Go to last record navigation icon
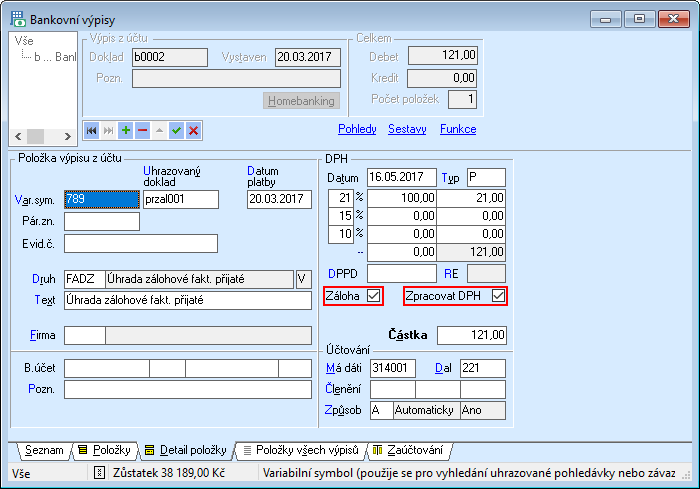The image size is (700, 489). pos(108,130)
